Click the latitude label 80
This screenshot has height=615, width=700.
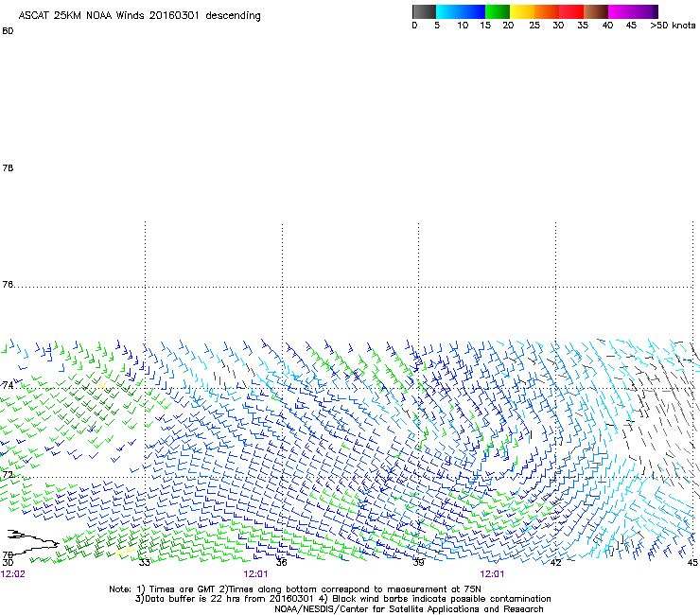coord(8,31)
